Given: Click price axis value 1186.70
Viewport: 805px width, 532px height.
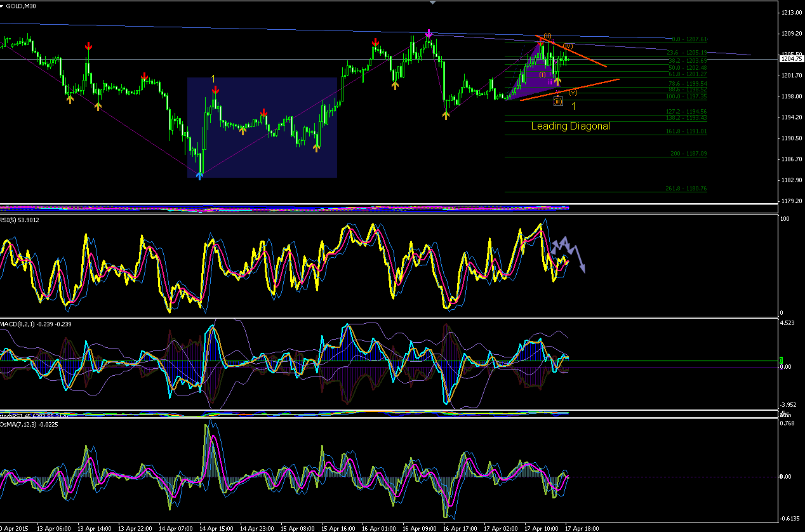Looking at the screenshot, I should pos(790,159).
